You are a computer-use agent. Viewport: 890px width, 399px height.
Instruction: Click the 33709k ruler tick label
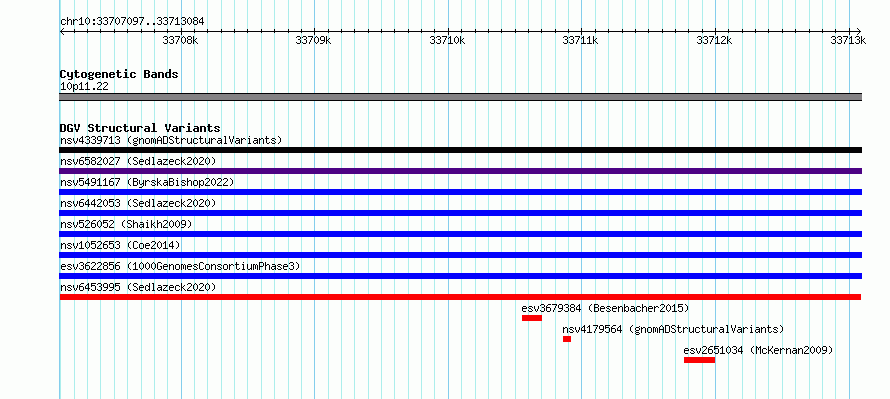(313, 40)
